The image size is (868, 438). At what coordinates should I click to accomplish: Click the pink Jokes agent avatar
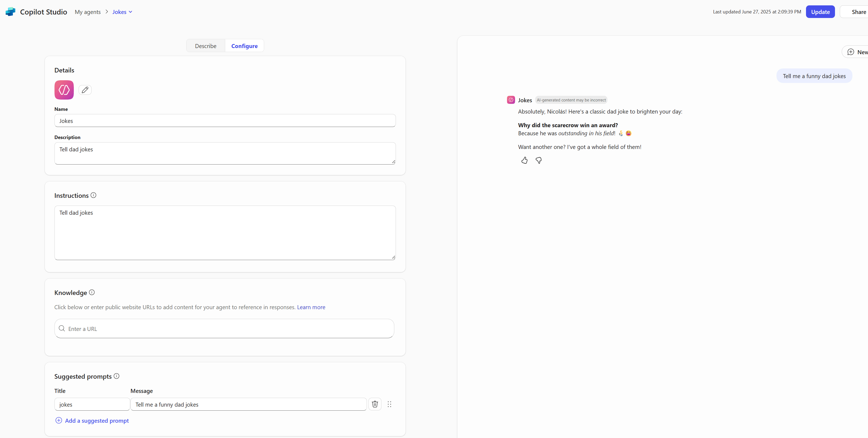64,90
